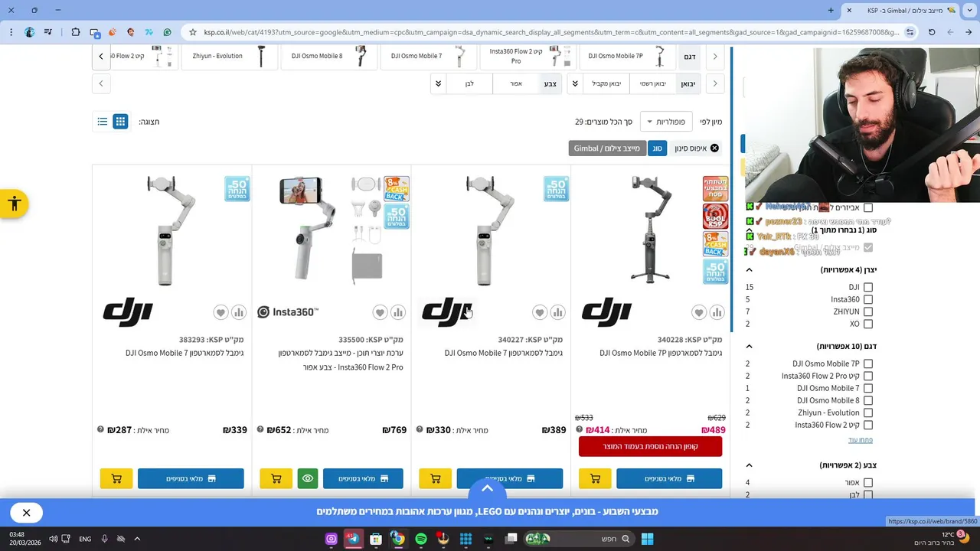The width and height of the screenshot is (980, 551).
Task: Expand the יבואן filter chip row
Action: 575,83
